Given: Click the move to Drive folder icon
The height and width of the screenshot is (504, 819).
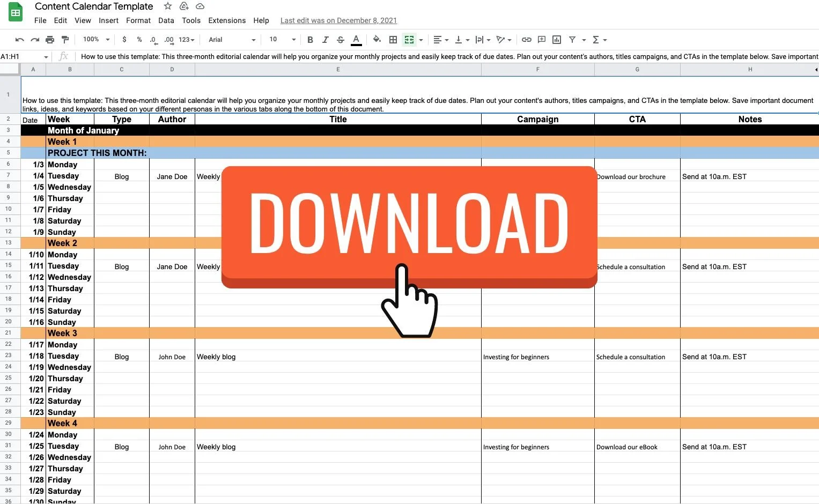Looking at the screenshot, I should [184, 6].
